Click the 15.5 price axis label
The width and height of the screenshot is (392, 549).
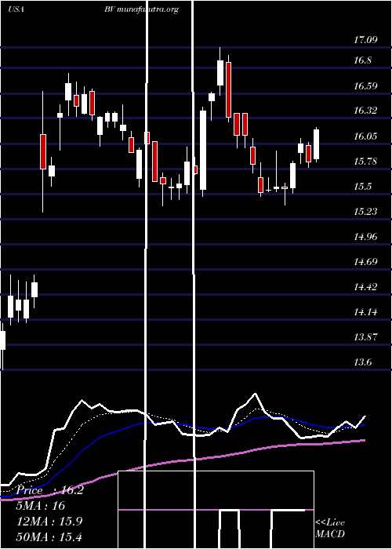(x=362, y=187)
